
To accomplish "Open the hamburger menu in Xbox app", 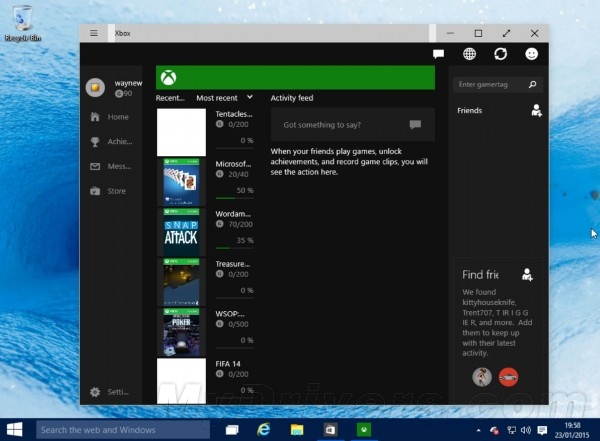I will pyautogui.click(x=94, y=33).
